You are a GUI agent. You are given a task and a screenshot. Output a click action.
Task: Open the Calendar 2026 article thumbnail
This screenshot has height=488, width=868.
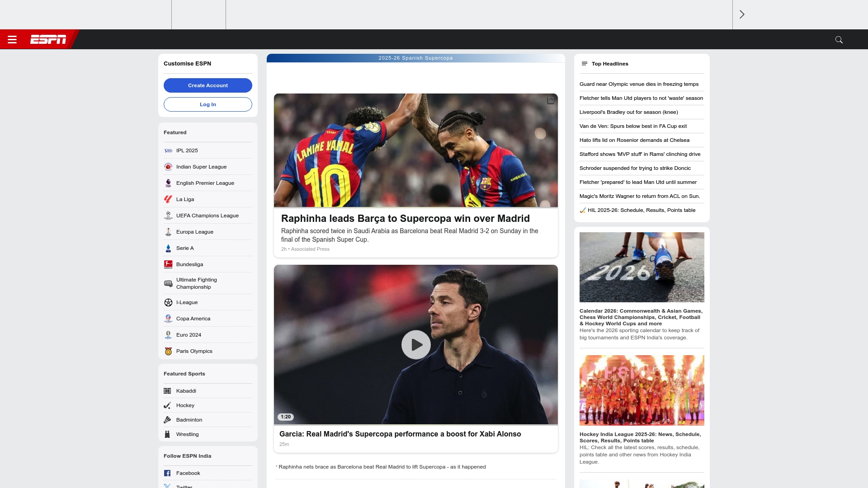642,267
